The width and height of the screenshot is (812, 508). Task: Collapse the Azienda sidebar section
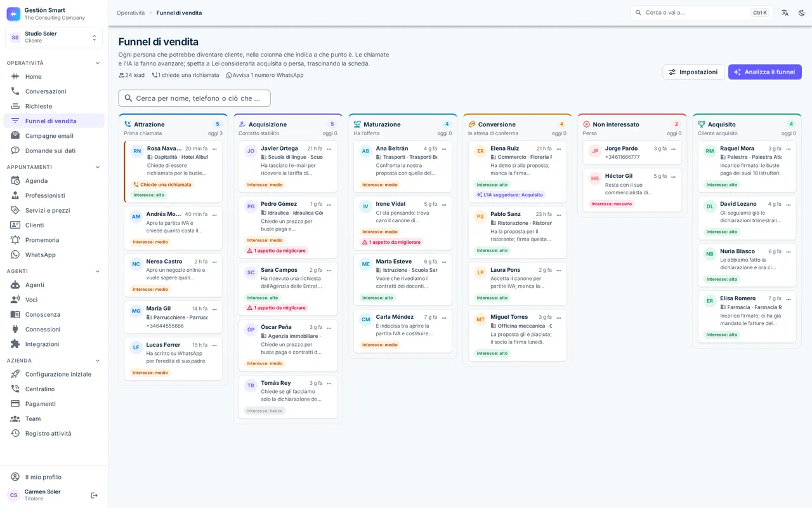point(98,361)
